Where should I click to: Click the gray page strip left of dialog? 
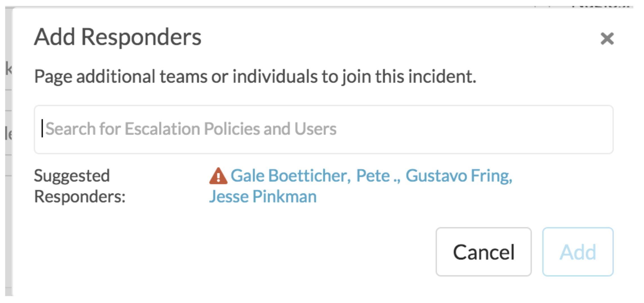click(9, 152)
